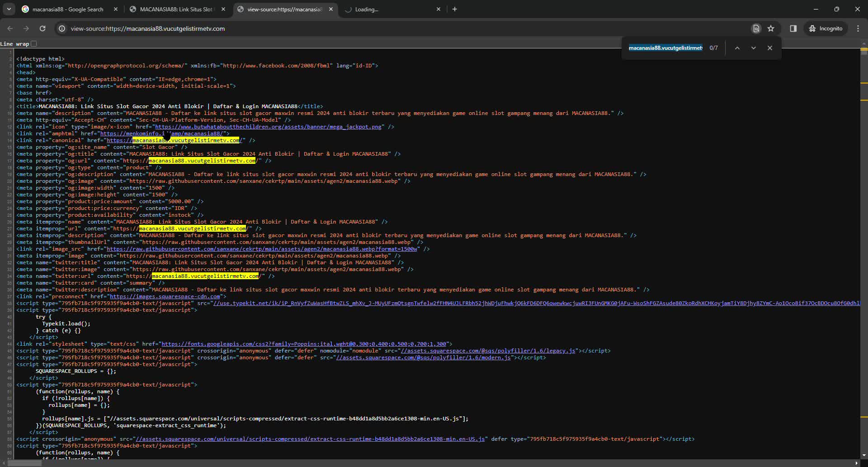Viewport: 868px width, 467px height.
Task: Click the vertical scrollbar thumb
Action: [x=864, y=51]
